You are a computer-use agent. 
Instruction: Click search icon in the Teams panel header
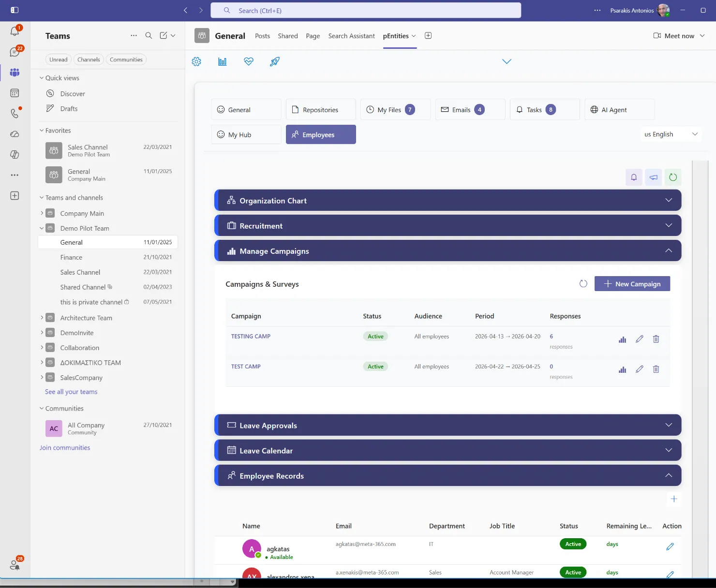click(149, 35)
